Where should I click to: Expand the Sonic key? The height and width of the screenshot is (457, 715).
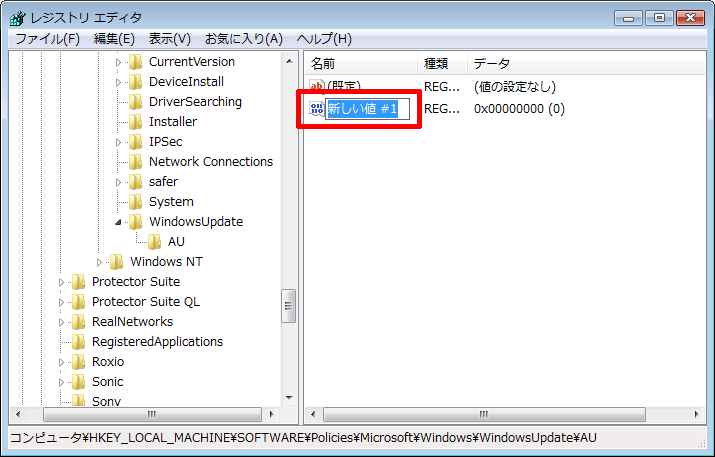pyautogui.click(x=61, y=382)
